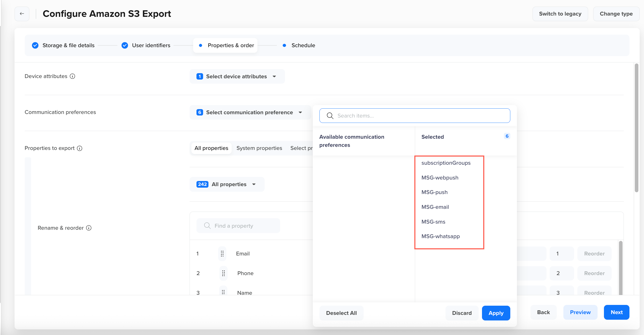Click the info icon next to Device attributes
This screenshot has width=644, height=335.
pos(72,76)
